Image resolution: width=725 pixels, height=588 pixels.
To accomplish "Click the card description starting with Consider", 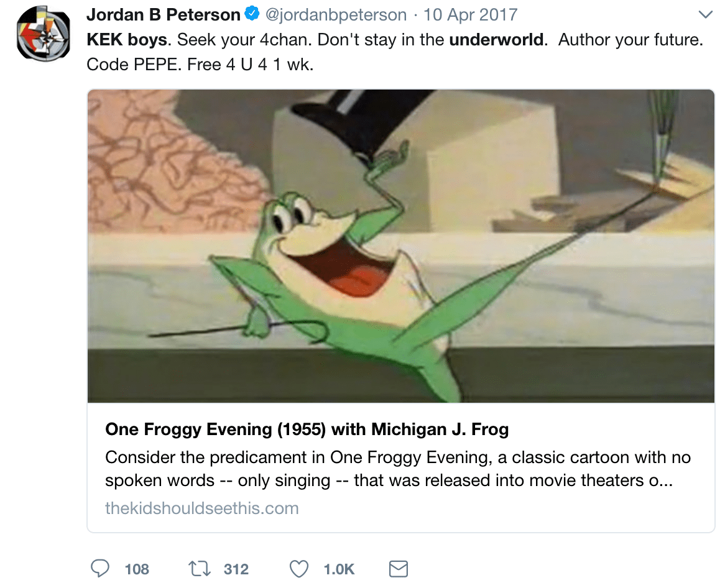I will click(398, 469).
